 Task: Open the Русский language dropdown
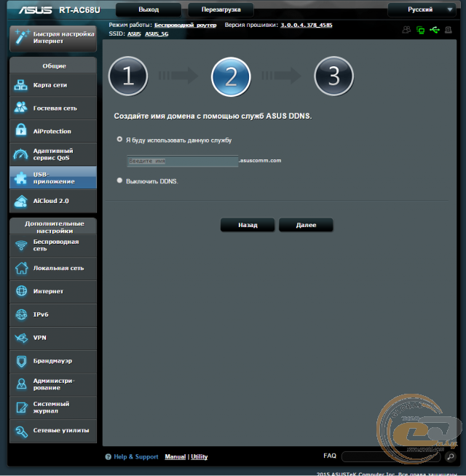coord(422,9)
